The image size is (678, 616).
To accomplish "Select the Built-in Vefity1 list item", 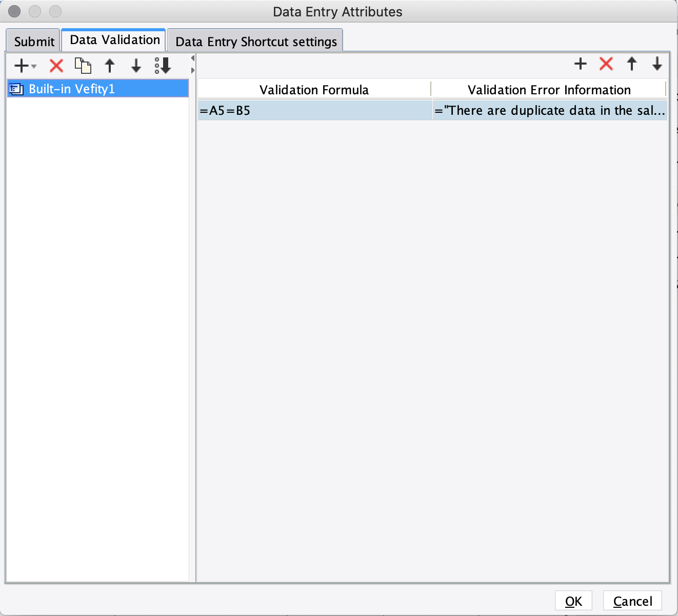I will (72, 88).
